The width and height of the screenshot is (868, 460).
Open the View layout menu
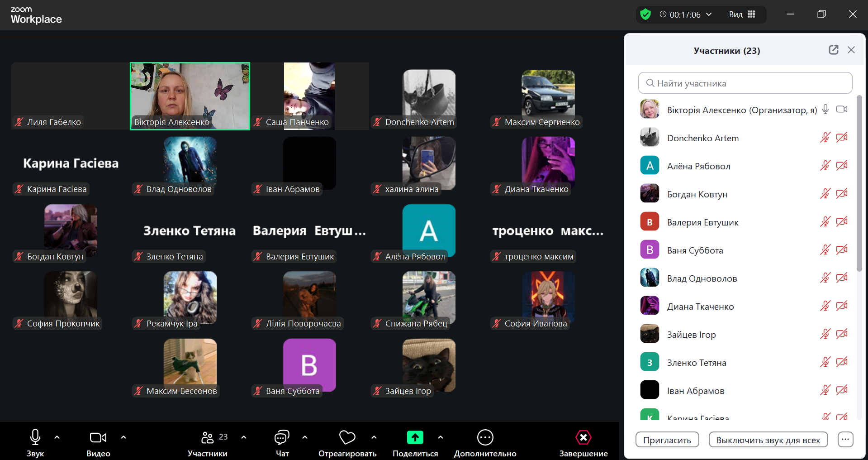[742, 14]
